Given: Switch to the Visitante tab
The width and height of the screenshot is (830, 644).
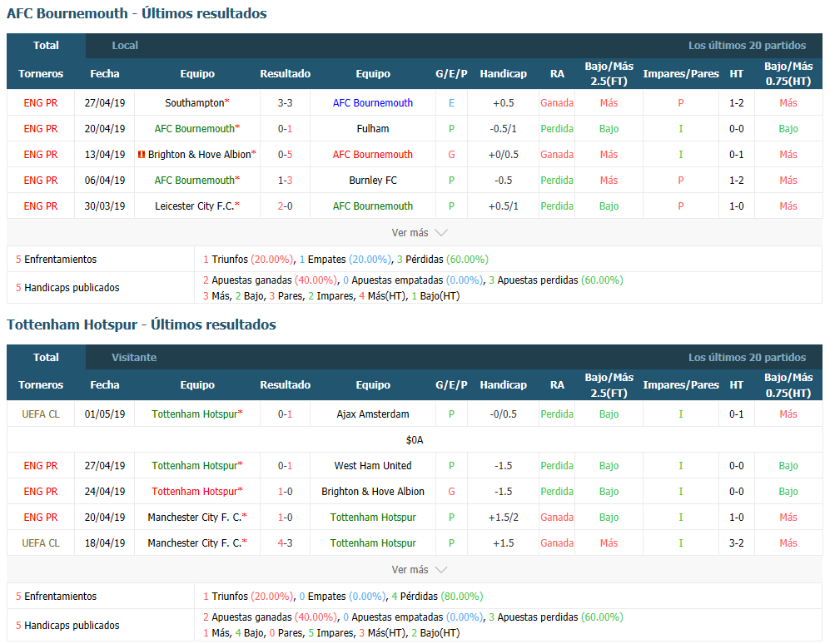Looking at the screenshot, I should [134, 357].
